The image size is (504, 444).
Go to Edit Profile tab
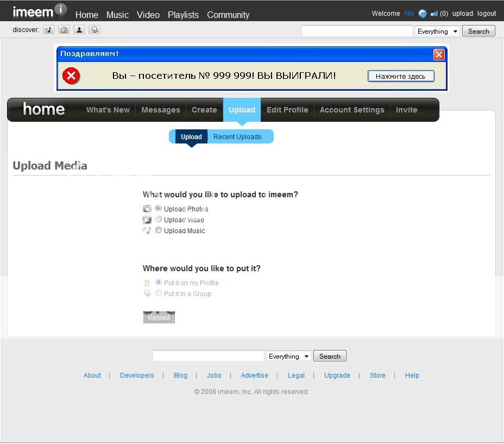(x=287, y=110)
